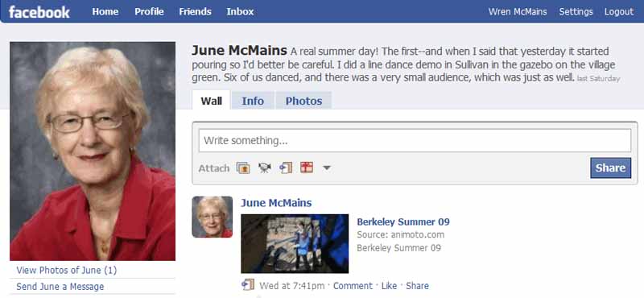644x298 pixels.
Task: Click the attach link icon
Action: click(286, 168)
